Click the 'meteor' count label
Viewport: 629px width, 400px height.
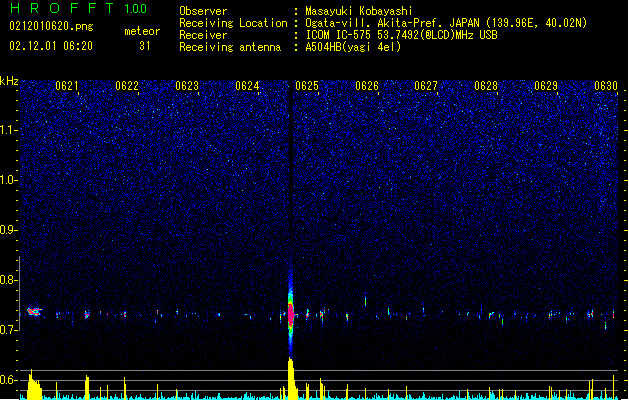pyautogui.click(x=142, y=31)
